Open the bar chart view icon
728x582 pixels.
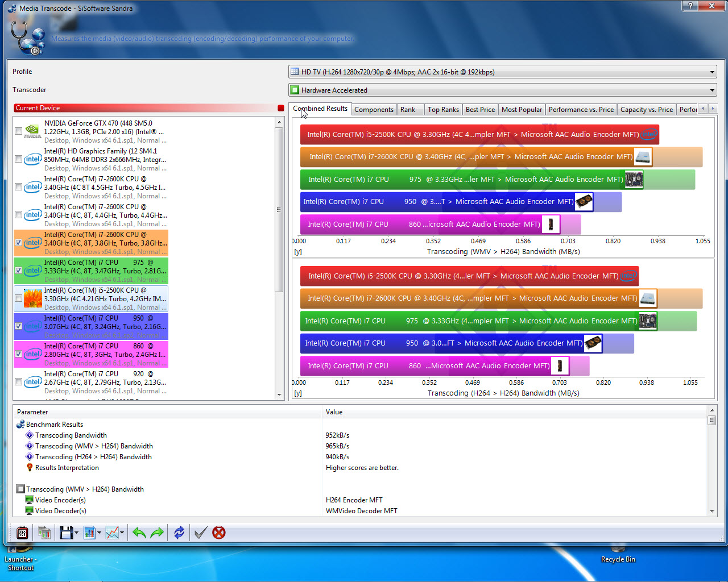pos(89,533)
